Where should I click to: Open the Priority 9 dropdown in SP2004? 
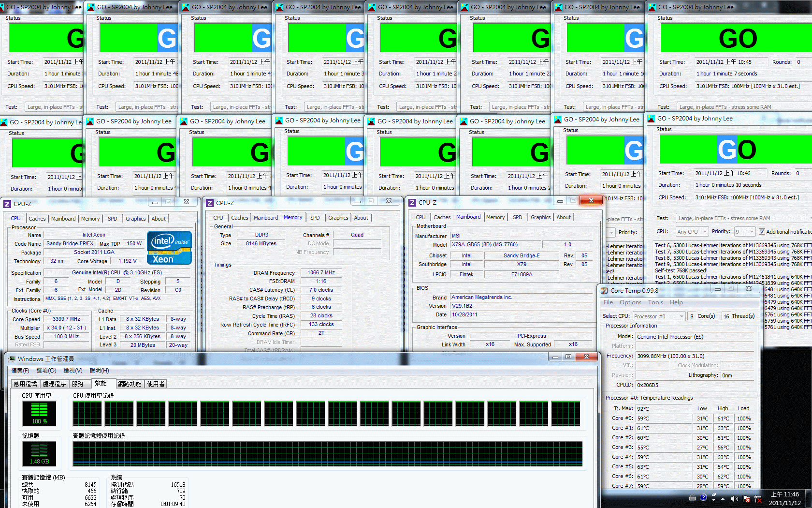click(x=744, y=232)
